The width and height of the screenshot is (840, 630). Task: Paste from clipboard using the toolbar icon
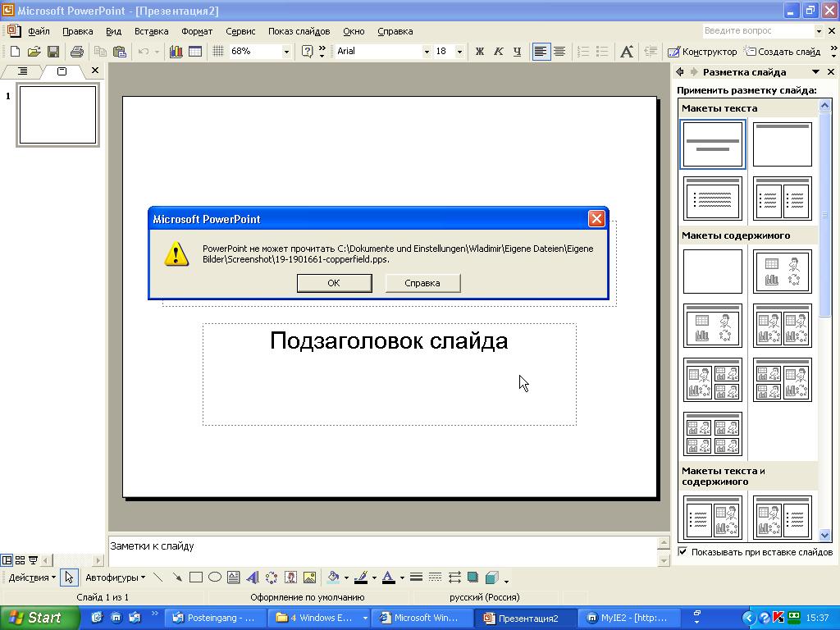click(x=120, y=52)
